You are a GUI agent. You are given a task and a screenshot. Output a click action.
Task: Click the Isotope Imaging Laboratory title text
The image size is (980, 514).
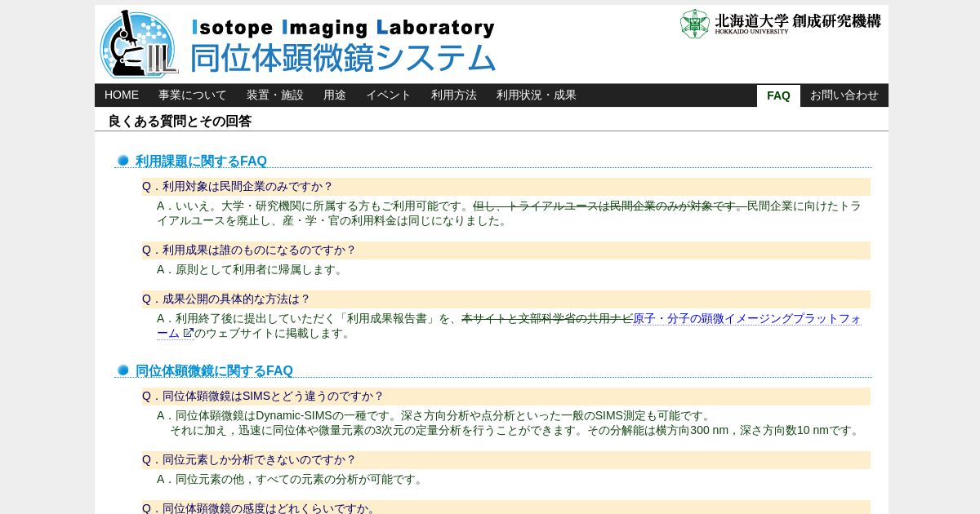point(343,27)
